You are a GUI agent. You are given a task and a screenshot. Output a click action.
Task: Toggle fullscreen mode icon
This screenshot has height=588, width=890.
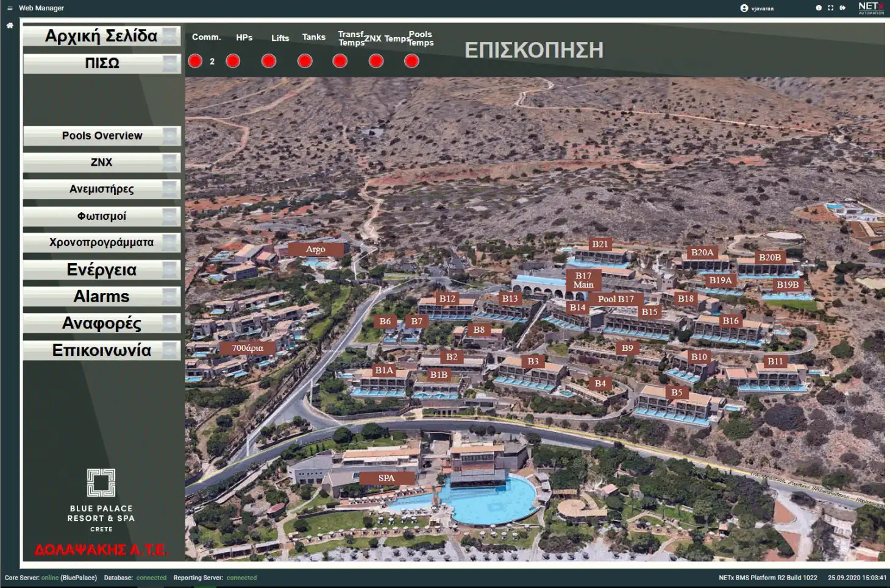(x=830, y=8)
